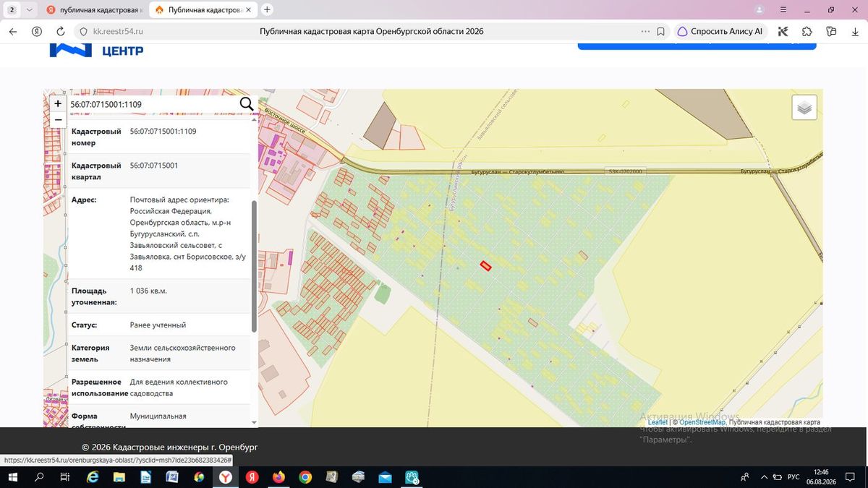Switch to Yandex Browser white taskbar icon

click(226, 477)
